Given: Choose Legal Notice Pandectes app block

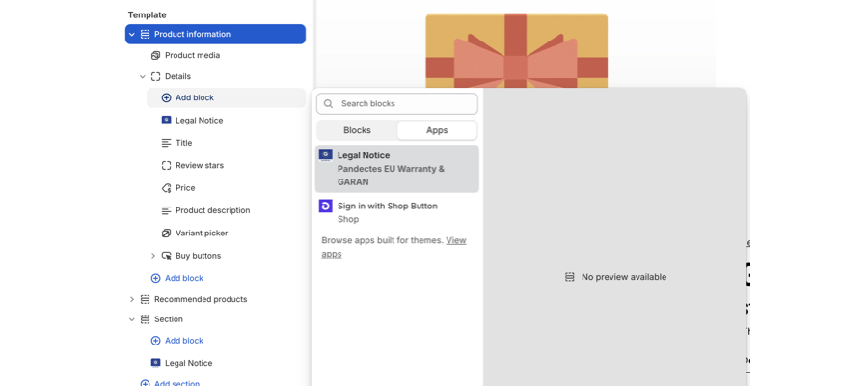Looking at the screenshot, I should pos(397,169).
